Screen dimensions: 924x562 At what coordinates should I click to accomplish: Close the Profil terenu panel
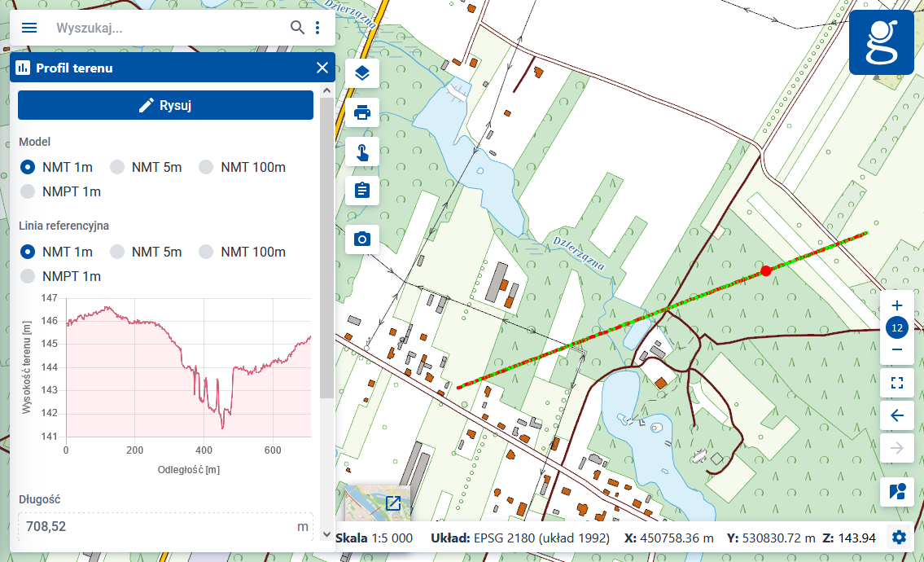322,68
